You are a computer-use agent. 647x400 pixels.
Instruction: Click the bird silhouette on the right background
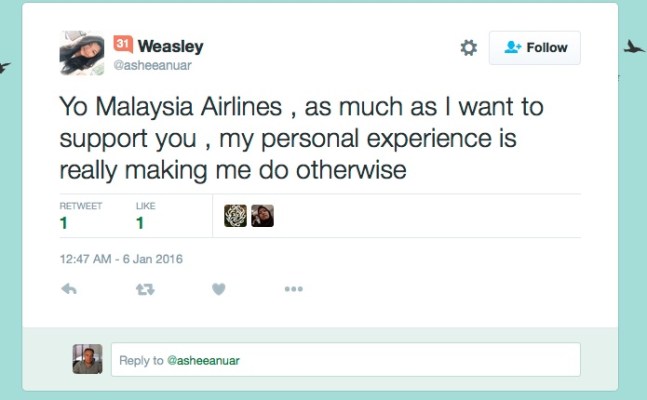click(x=634, y=47)
